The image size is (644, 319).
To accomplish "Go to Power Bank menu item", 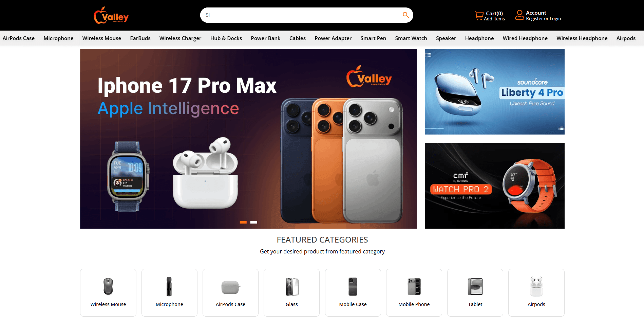I will click(266, 38).
